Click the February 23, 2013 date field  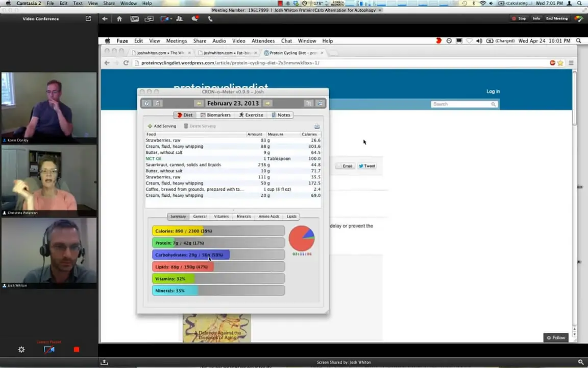click(233, 103)
